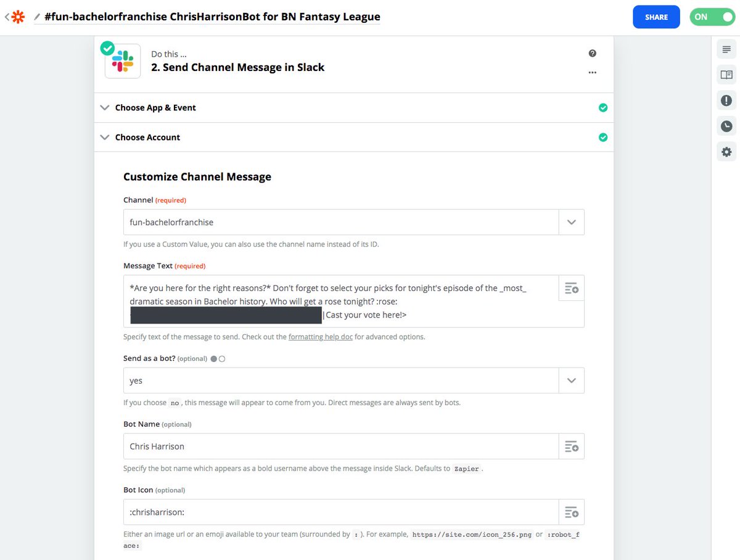Open the alerts exclamation sidebar icon

click(726, 101)
